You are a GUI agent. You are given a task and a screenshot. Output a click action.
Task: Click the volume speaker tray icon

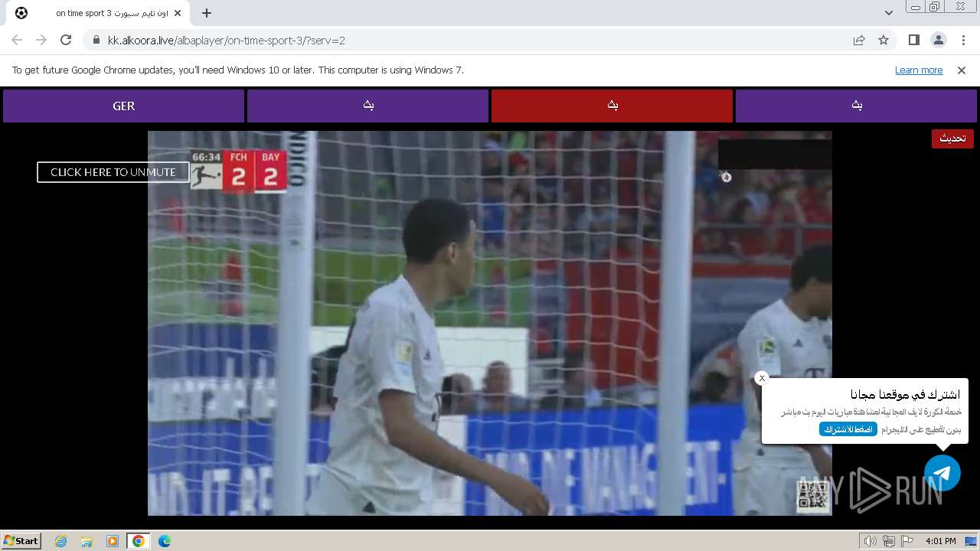(x=871, y=541)
